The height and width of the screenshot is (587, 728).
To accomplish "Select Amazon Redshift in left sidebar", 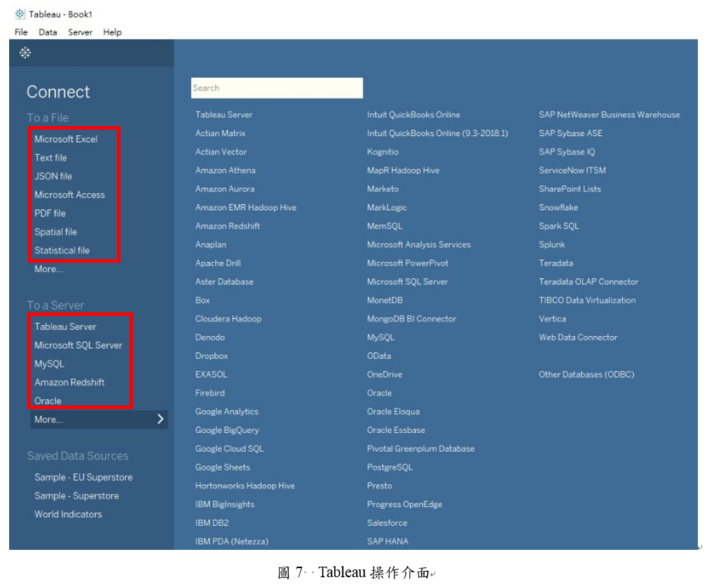I will point(69,382).
